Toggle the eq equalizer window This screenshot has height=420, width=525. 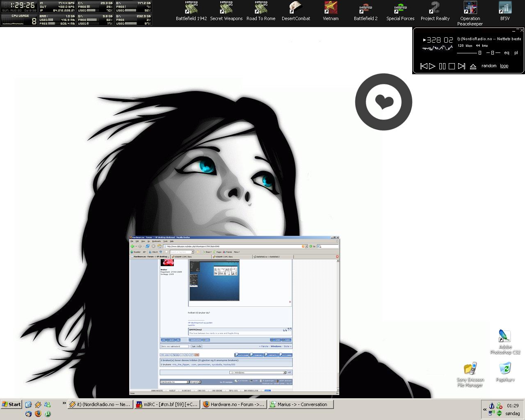pyautogui.click(x=507, y=52)
